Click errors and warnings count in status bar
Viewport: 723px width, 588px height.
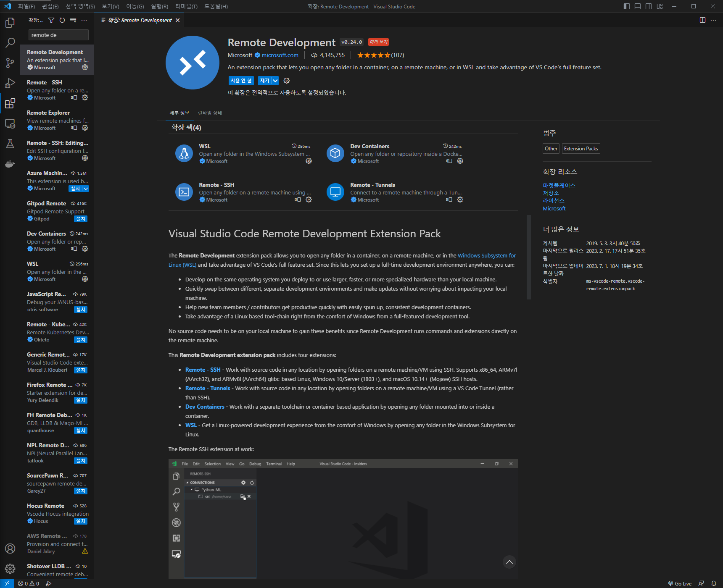tap(29, 583)
